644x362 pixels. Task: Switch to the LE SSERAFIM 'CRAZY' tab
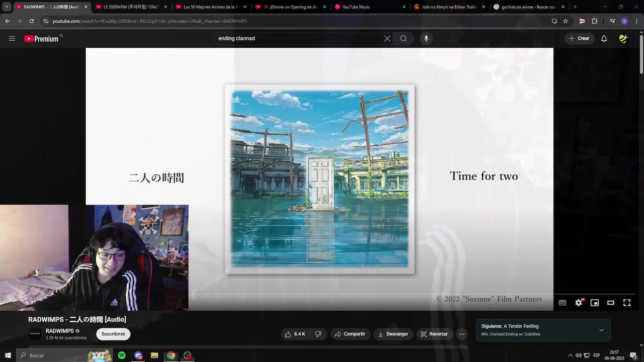tap(131, 7)
